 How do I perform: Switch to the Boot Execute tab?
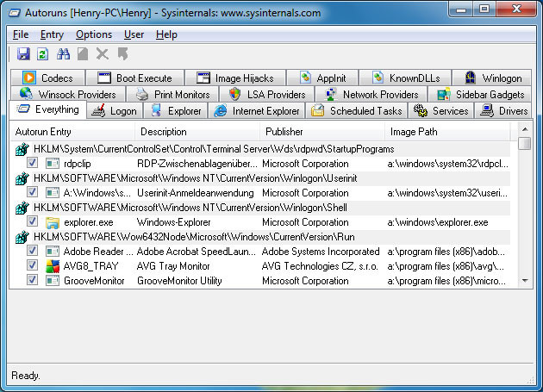(134, 78)
